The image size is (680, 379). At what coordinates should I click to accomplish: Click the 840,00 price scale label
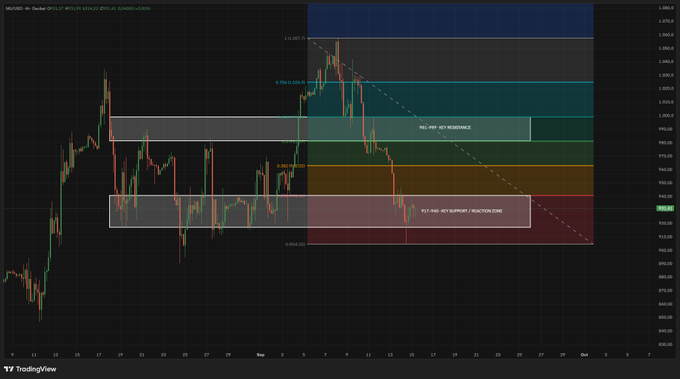tap(666, 331)
